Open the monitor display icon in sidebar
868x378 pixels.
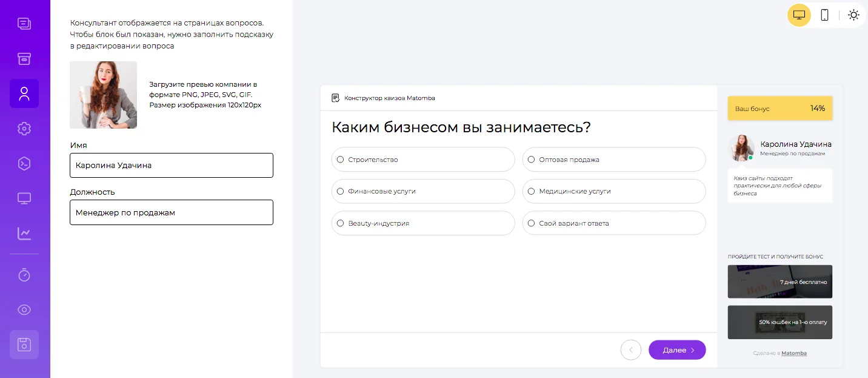pyautogui.click(x=24, y=198)
